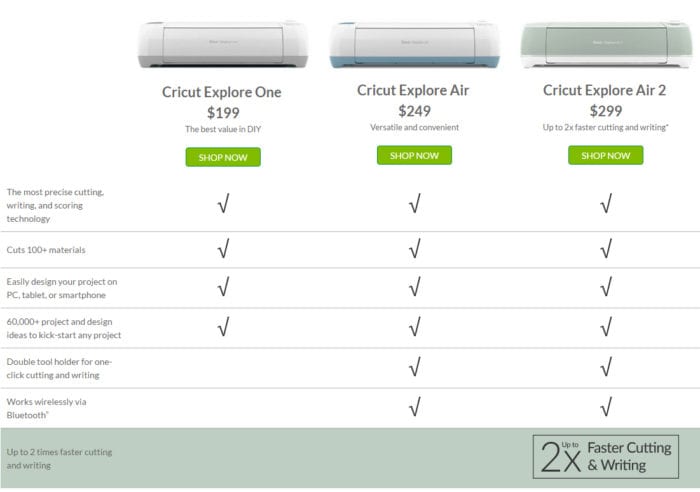Click 'Works wirelessly via Bluetooth' feature label
Viewport: 700px width, 492px height.
pos(46,409)
